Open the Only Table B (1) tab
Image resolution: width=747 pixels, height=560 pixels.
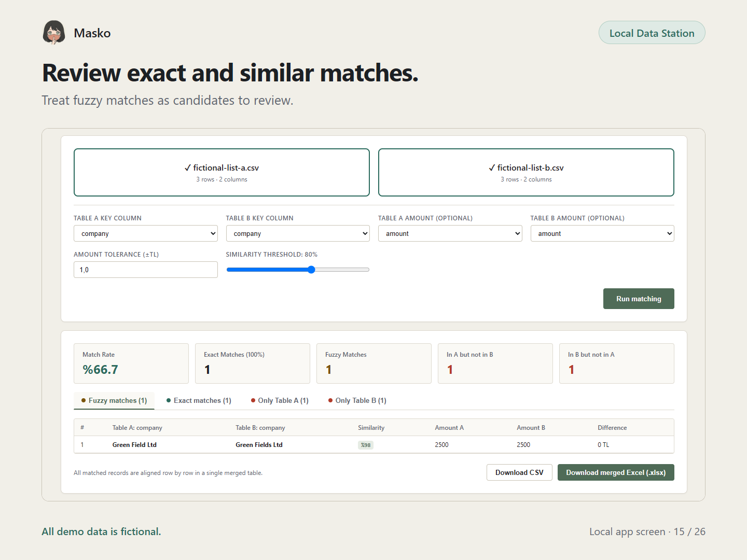click(357, 400)
